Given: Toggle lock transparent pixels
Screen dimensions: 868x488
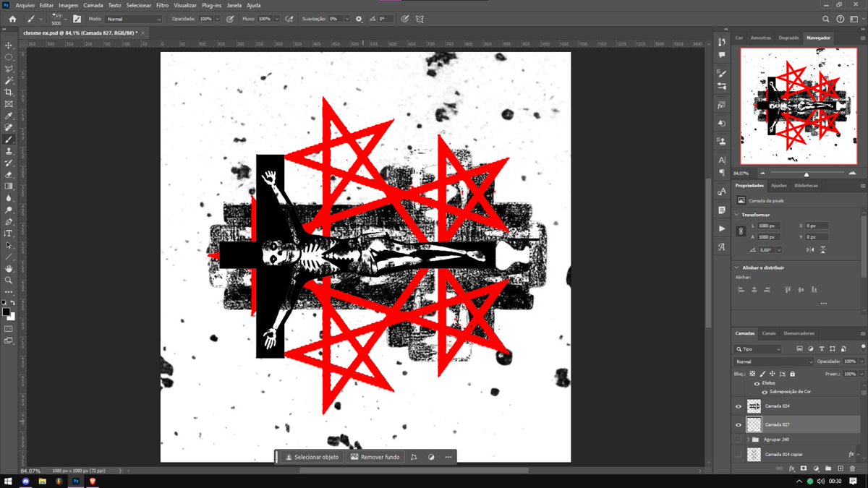Looking at the screenshot, I should [752, 374].
